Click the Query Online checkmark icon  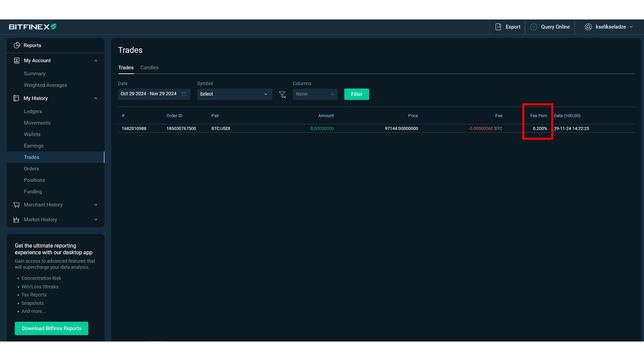[534, 27]
